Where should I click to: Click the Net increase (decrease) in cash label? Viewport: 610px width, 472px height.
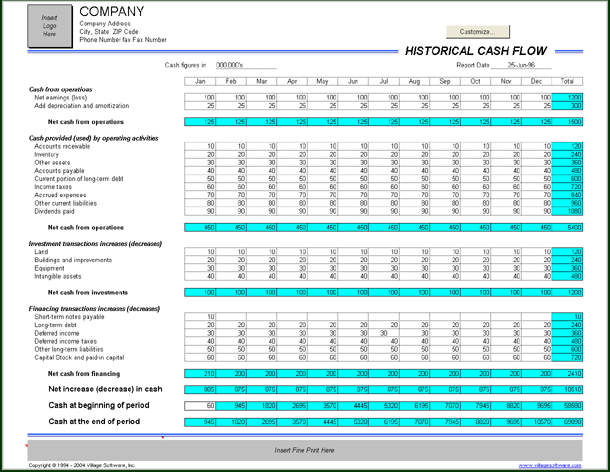pyautogui.click(x=105, y=389)
